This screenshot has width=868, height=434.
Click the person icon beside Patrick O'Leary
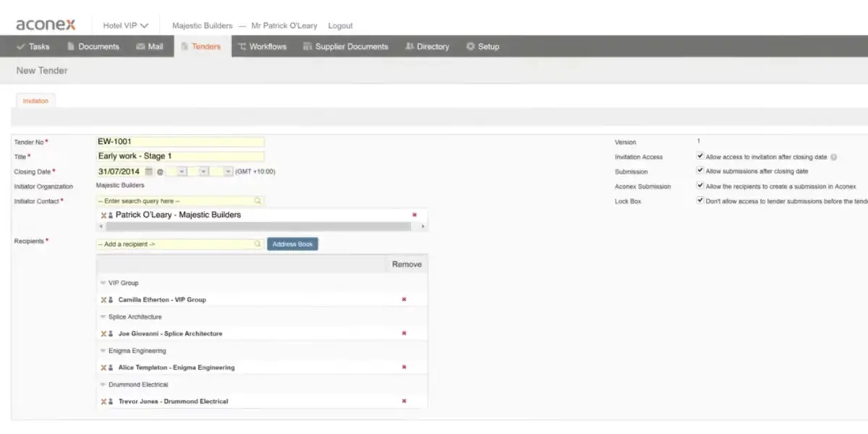[111, 216]
